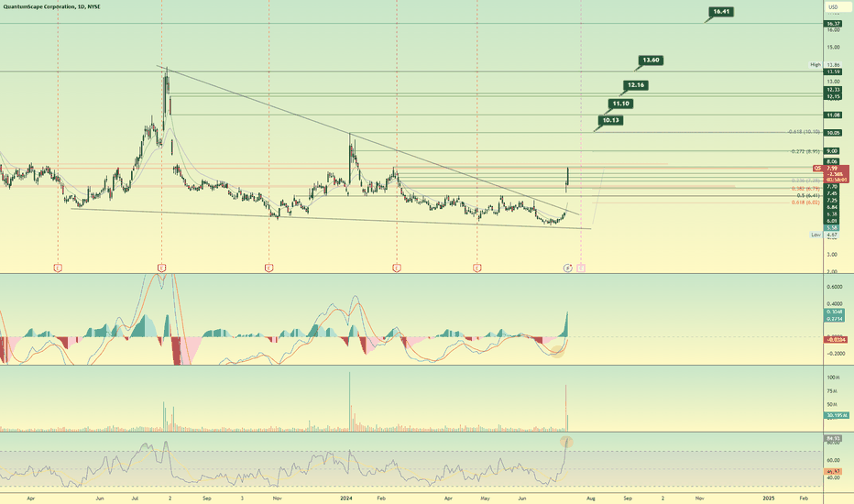Select the 13.60 price target callout
The image size is (854, 504).
[651, 60]
